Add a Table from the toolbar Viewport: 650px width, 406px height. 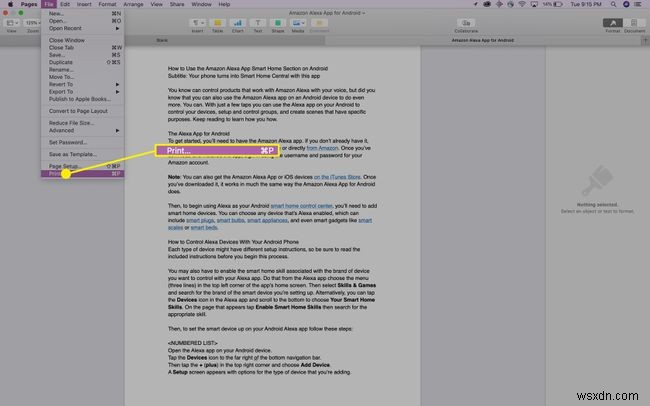pos(217,23)
